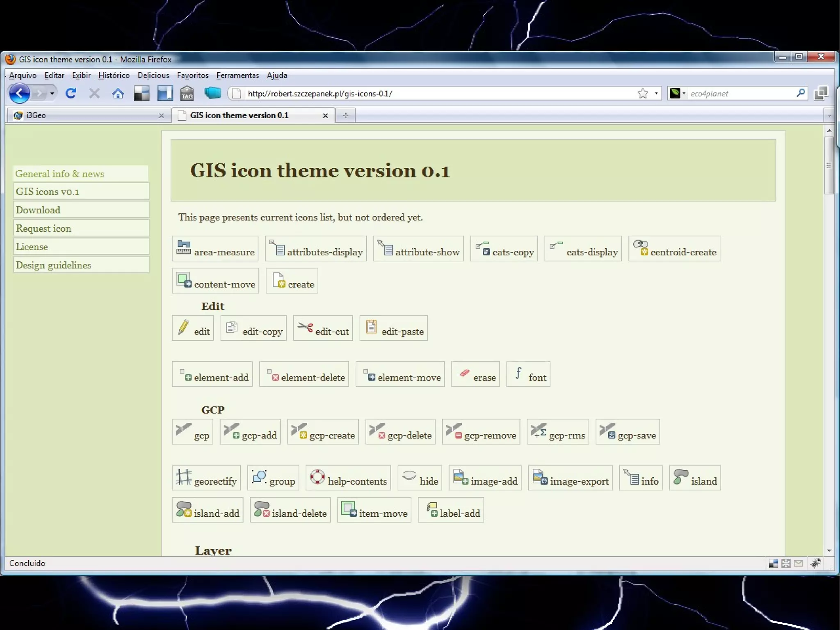Open a new tab with plus button

pyautogui.click(x=345, y=116)
